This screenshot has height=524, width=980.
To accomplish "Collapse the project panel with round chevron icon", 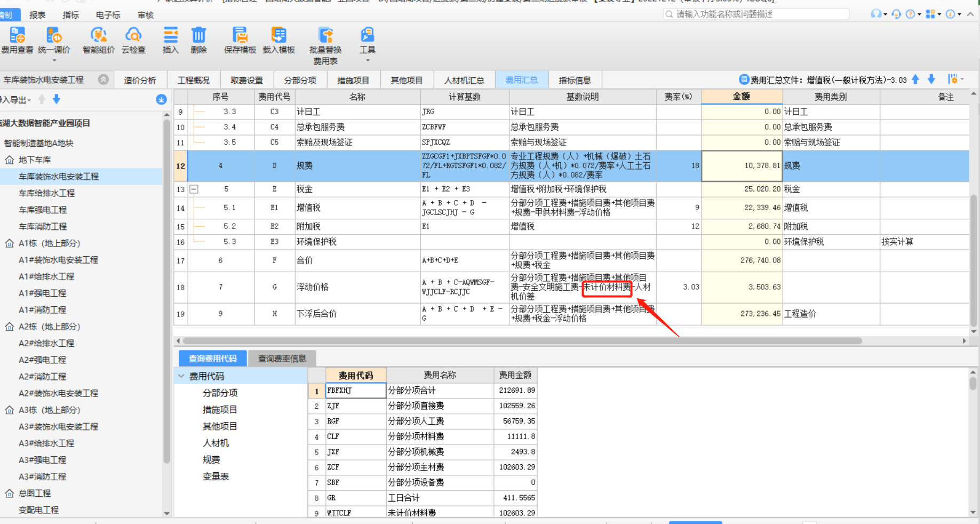I will coord(103,80).
